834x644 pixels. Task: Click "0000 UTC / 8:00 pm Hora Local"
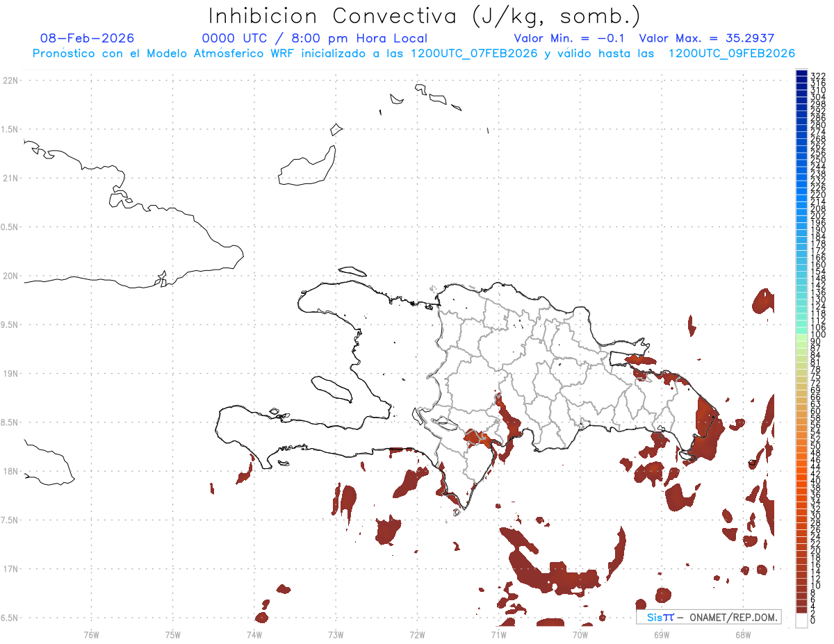[x=315, y=38]
